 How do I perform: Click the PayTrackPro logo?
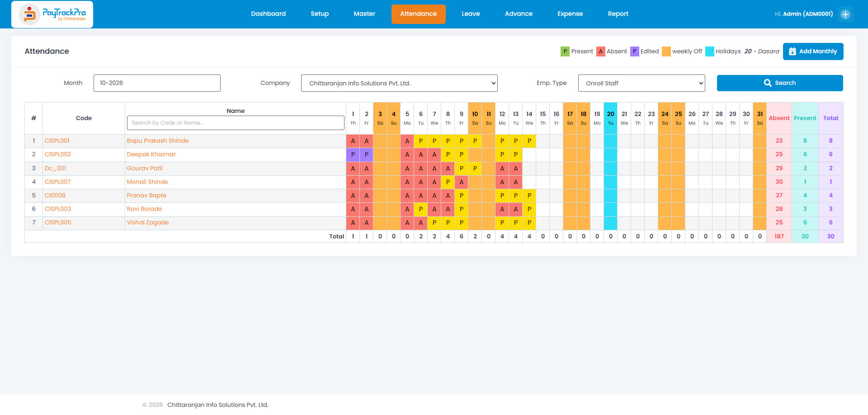click(x=52, y=14)
